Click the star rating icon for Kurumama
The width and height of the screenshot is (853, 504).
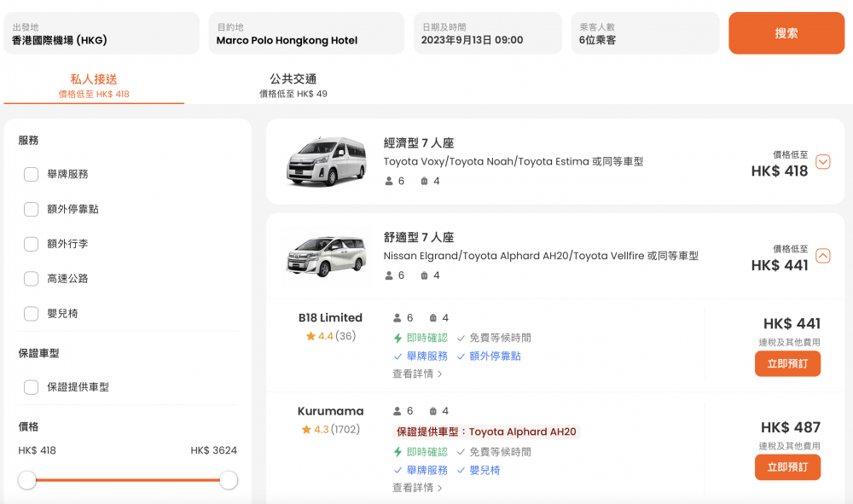coord(306,430)
